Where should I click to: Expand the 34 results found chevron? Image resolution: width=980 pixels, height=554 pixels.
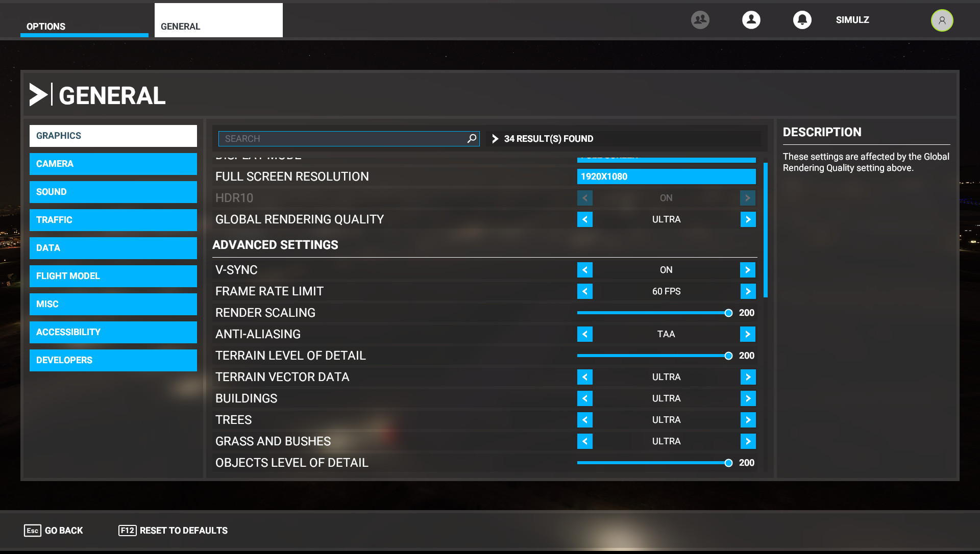pyautogui.click(x=495, y=139)
